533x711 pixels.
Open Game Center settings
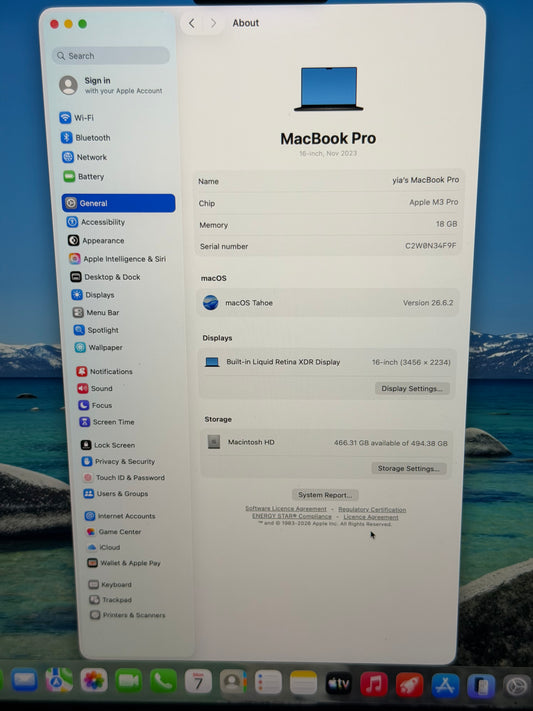click(114, 532)
